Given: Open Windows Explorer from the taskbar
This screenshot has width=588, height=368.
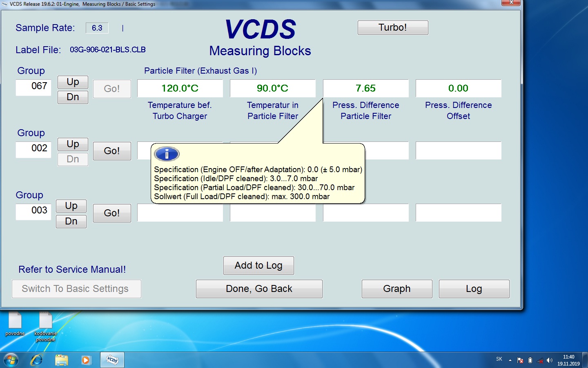Looking at the screenshot, I should pyautogui.click(x=61, y=360).
